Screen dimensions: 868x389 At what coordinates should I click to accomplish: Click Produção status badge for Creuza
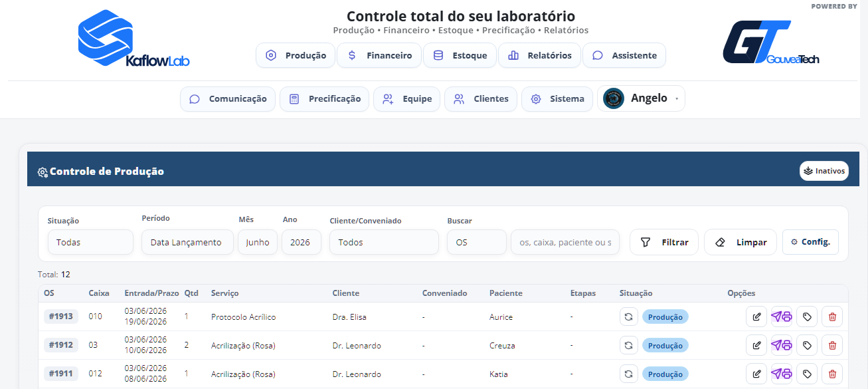point(665,345)
